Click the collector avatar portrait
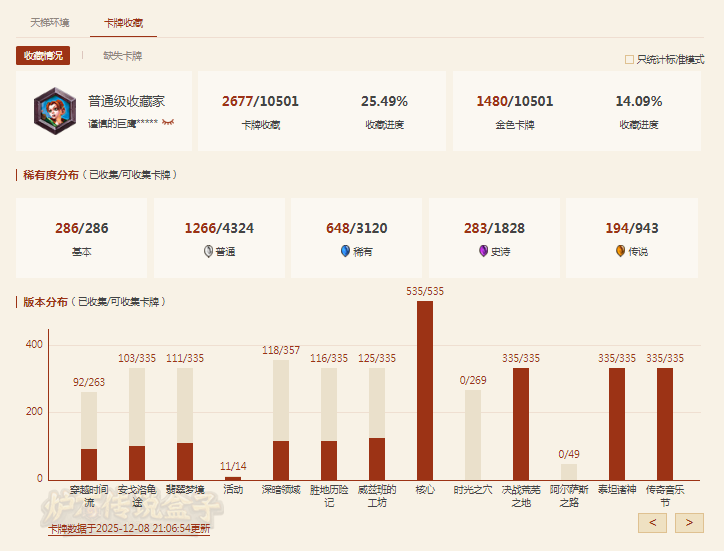Screen dimensions: 724x551 [x=52, y=109]
